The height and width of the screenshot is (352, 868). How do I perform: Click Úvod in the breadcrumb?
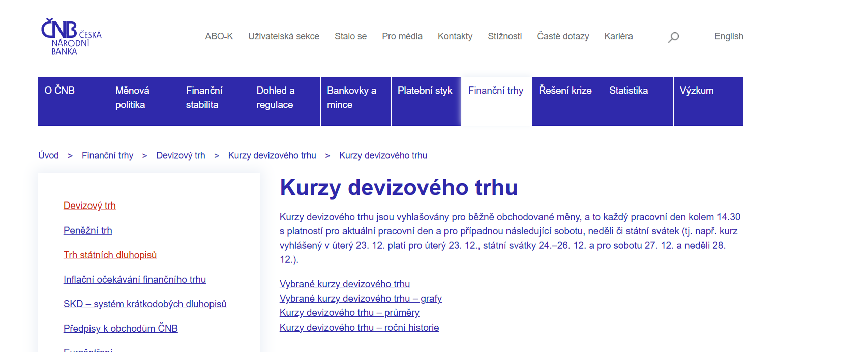[48, 155]
